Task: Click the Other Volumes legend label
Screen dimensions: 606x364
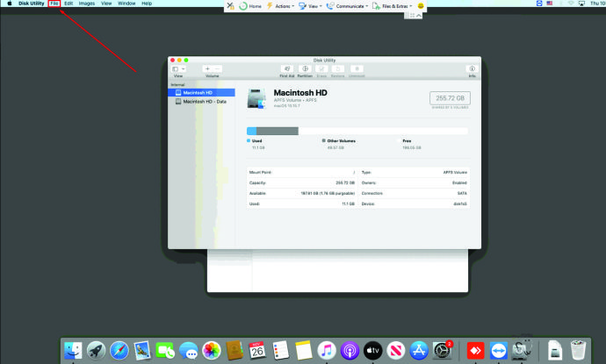Action: click(342, 141)
